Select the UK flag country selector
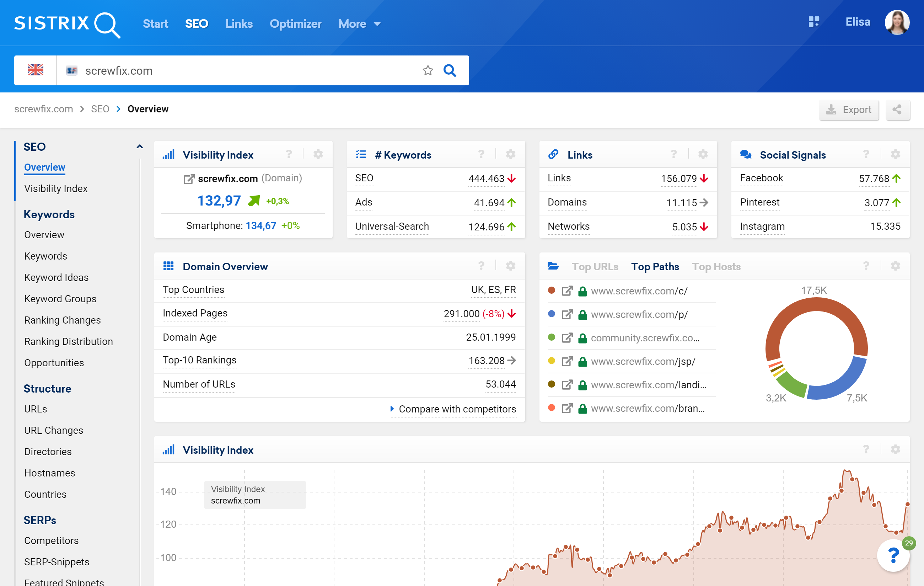 click(x=35, y=70)
